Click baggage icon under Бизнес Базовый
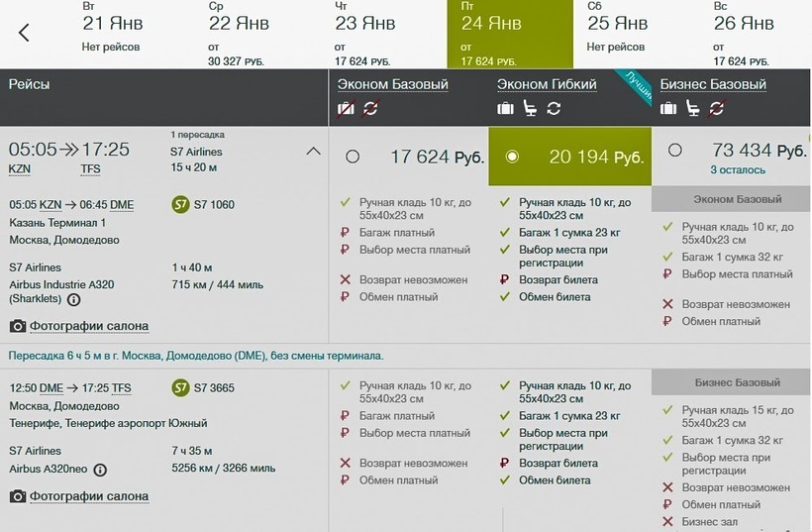This screenshot has height=532, width=812. (668, 108)
